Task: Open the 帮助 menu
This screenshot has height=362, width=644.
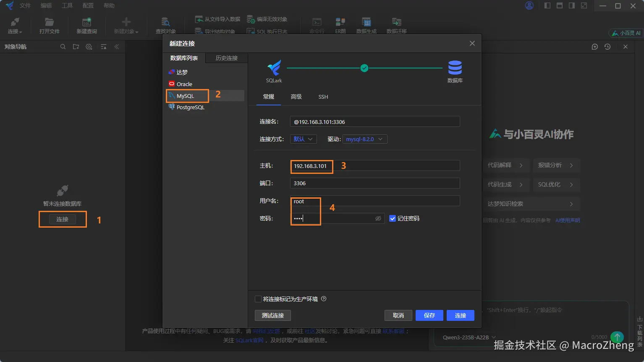Action: click(109, 5)
